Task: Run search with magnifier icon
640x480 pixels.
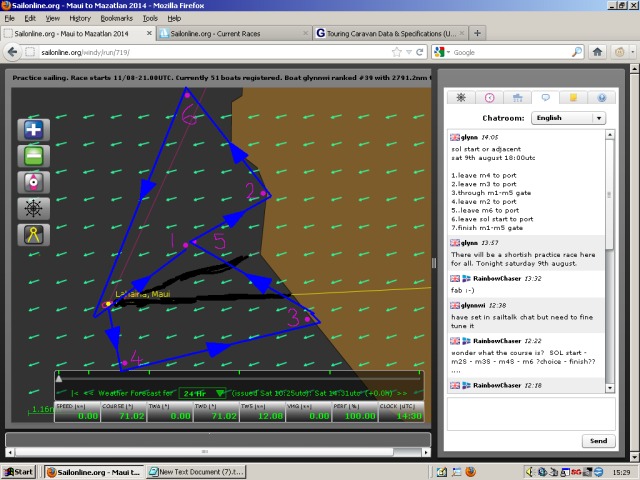Action: pos(577,52)
